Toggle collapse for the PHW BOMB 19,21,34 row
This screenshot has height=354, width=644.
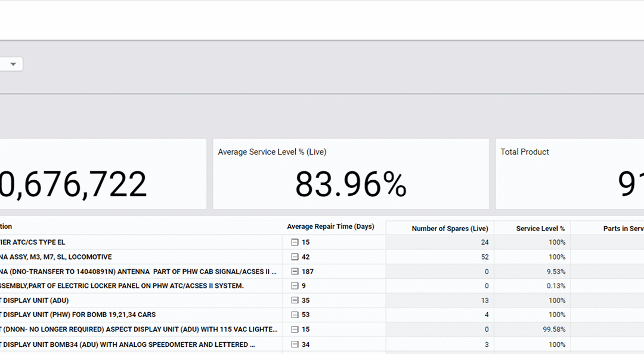point(295,315)
